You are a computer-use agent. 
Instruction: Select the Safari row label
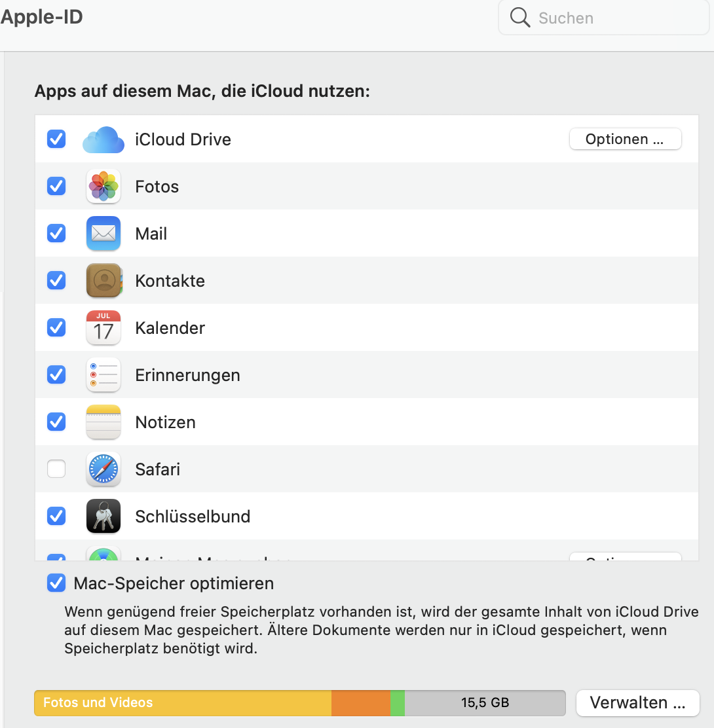[157, 469]
